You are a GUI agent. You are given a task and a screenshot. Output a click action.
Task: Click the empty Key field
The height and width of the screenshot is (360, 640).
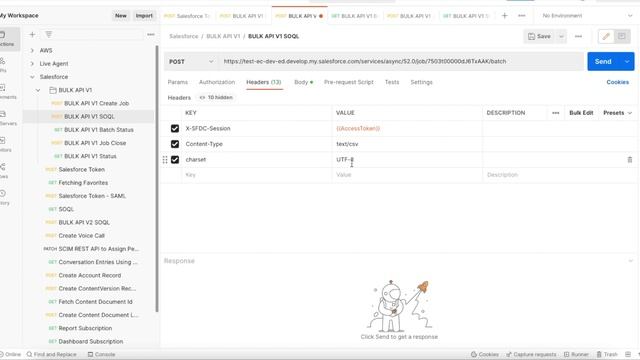[257, 175]
